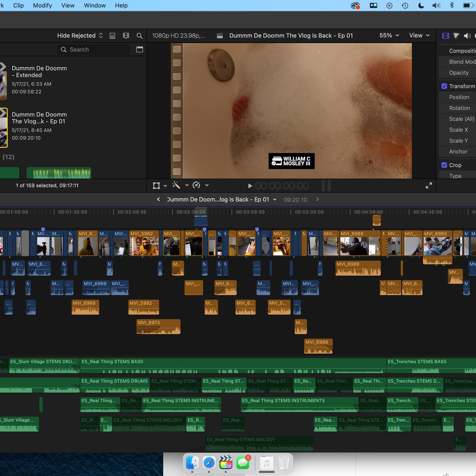Open the Modify menu
This screenshot has height=476, width=476.
tap(42, 5)
